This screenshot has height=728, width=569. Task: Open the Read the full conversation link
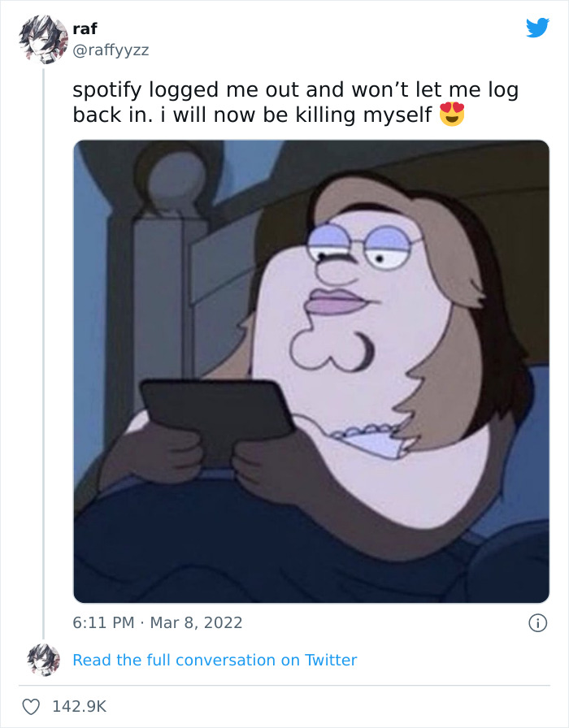click(x=215, y=660)
